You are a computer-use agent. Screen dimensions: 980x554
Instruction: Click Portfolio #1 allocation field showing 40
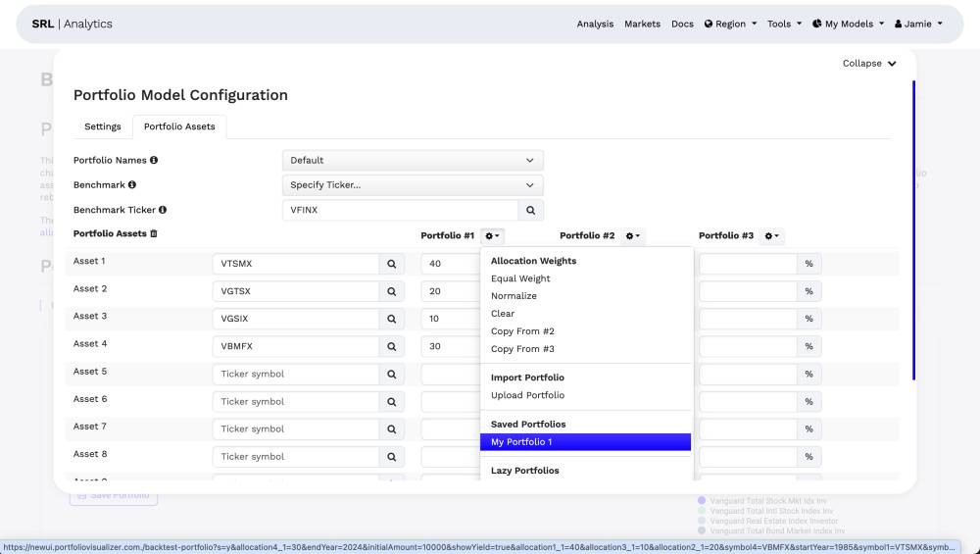451,264
